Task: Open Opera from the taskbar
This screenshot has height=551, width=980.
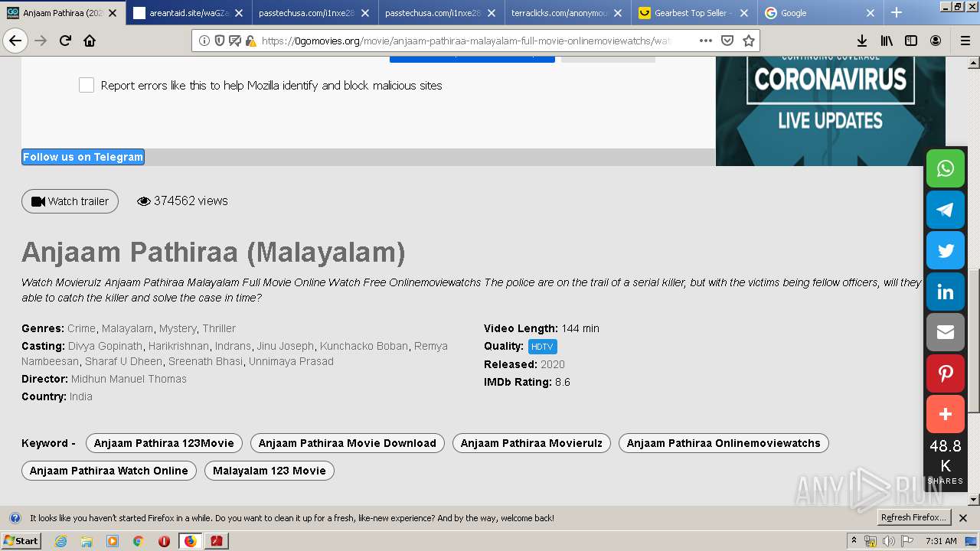Action: 164,541
